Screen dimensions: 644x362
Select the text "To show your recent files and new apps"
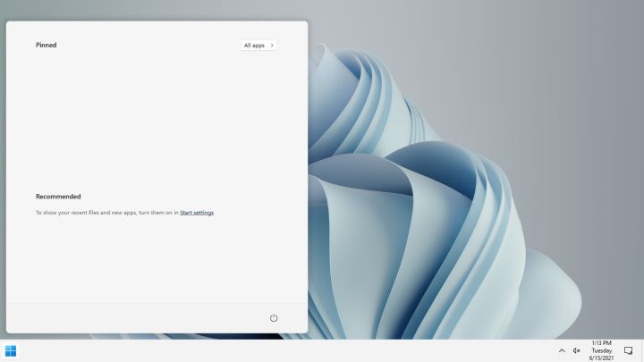[86, 213]
